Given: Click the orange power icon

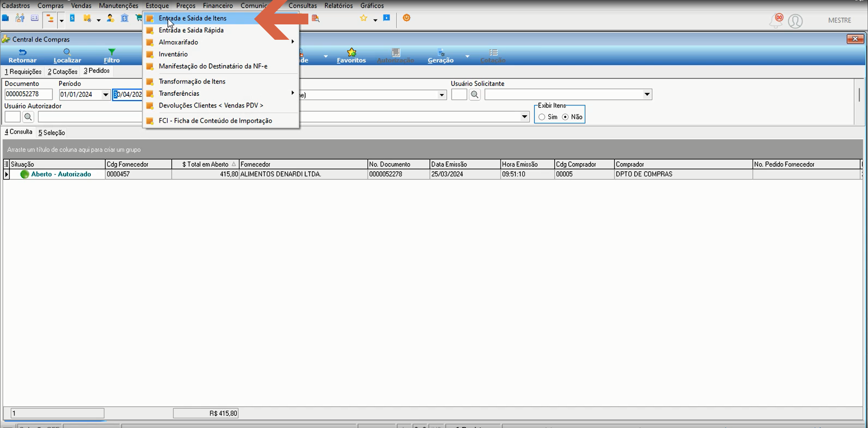Looking at the screenshot, I should click(406, 18).
